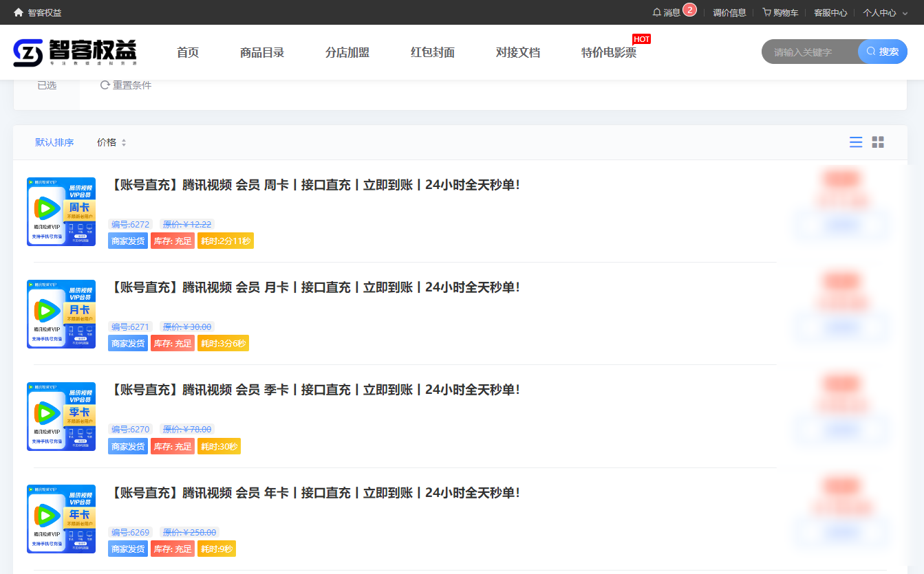The width and height of the screenshot is (924, 574).
Task: Switch to grid view layout
Action: pos(878,142)
